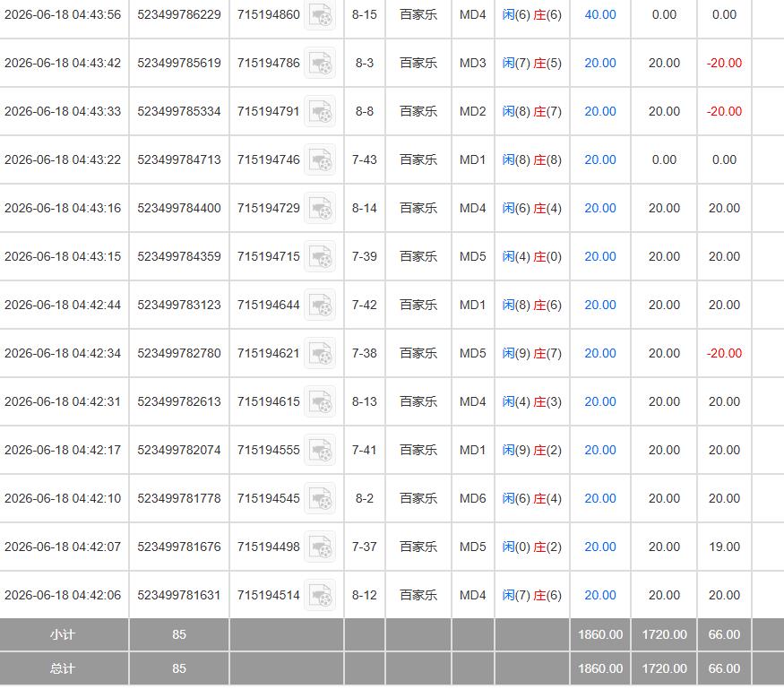Viewport: 784px width, 689px height.
Task: Click bet amount 20.00 in 04:43:42 row
Action: pos(600,63)
